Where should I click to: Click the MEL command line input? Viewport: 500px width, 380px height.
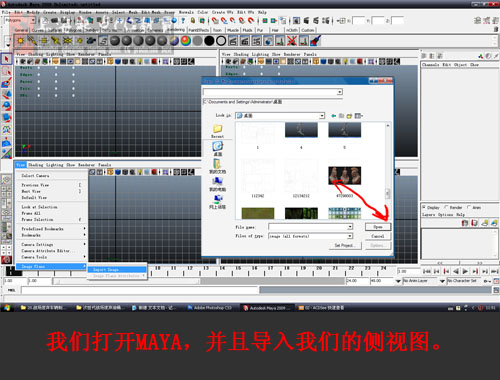click(x=140, y=290)
